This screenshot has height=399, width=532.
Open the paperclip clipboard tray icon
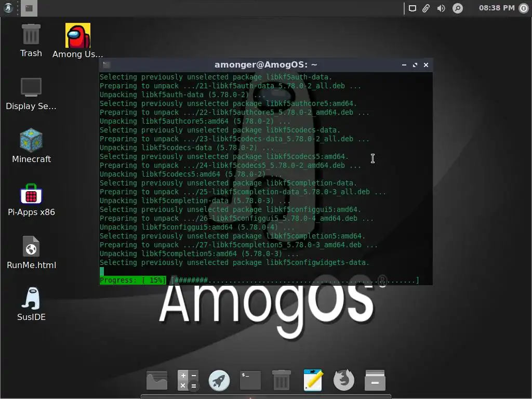click(426, 8)
